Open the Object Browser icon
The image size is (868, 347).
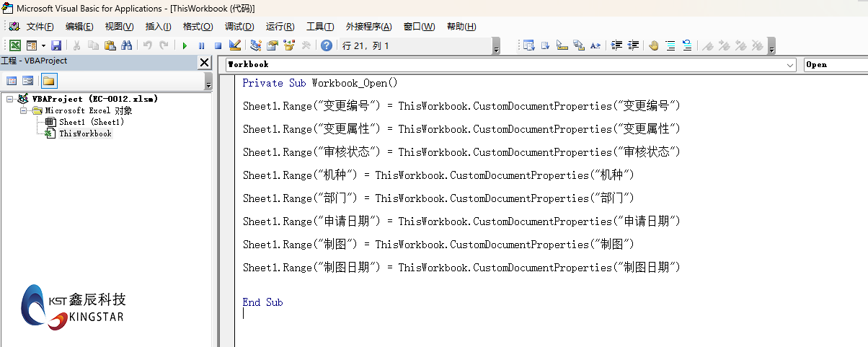(x=289, y=45)
